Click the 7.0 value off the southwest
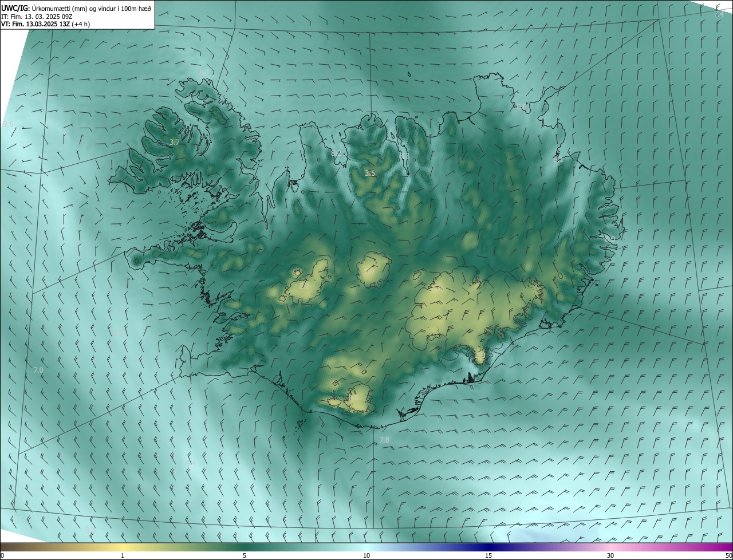This screenshot has width=733, height=560. 38,370
